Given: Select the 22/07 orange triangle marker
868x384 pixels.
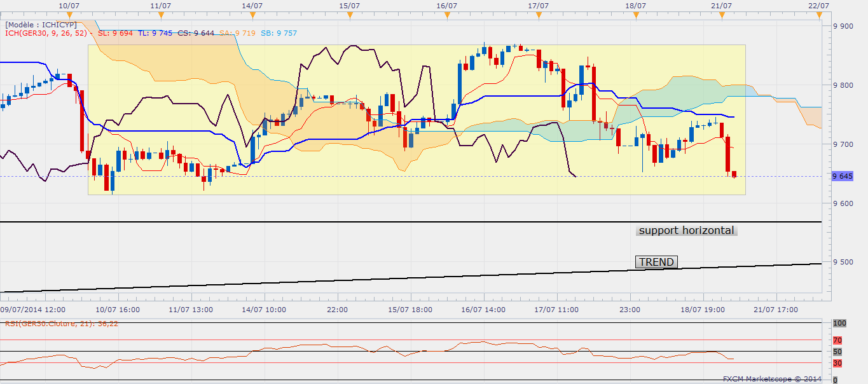Looking at the screenshot, I should coord(818,14).
